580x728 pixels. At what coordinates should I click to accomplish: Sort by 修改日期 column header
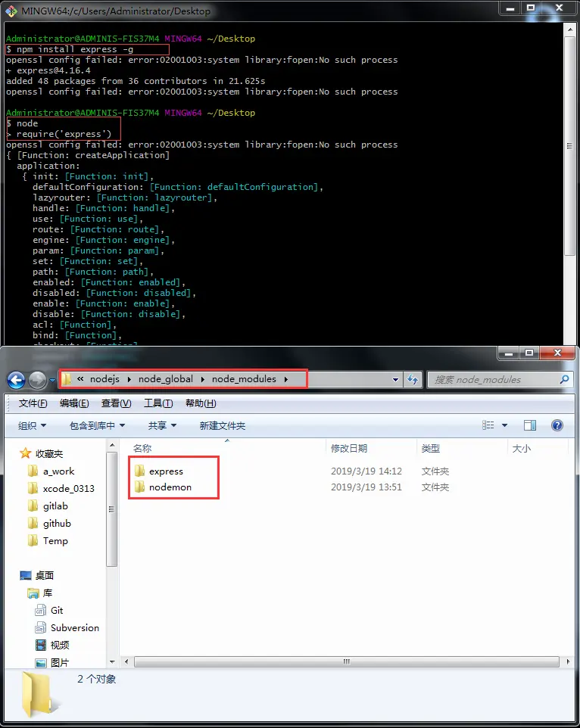click(x=349, y=448)
